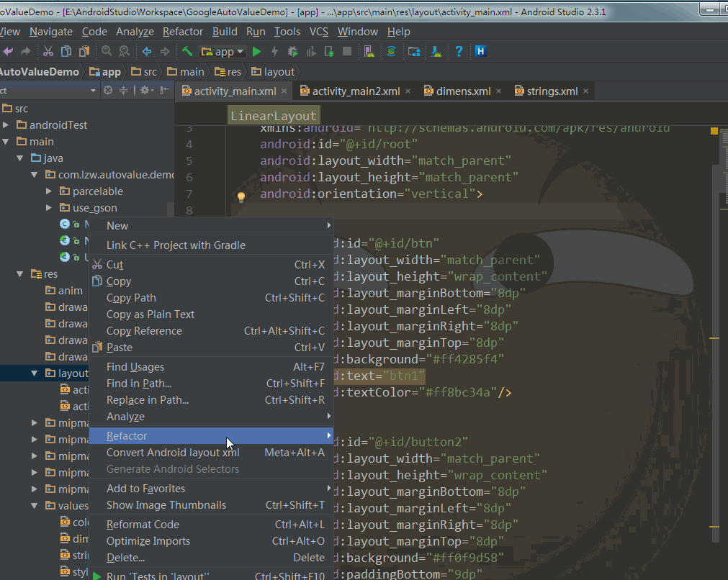The width and height of the screenshot is (728, 580).
Task: Click the Back navigation arrow in toolbar
Action: [146, 51]
